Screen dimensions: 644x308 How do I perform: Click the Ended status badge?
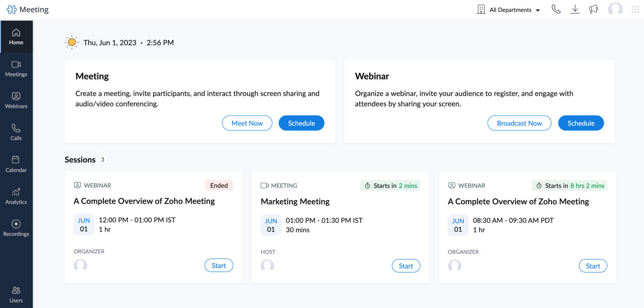click(x=219, y=185)
